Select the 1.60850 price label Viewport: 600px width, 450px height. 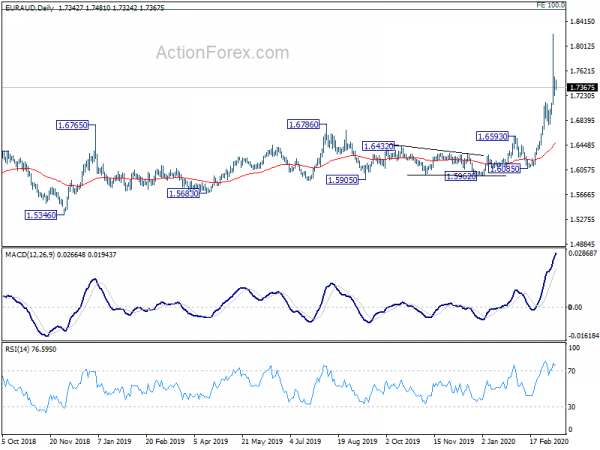505,168
